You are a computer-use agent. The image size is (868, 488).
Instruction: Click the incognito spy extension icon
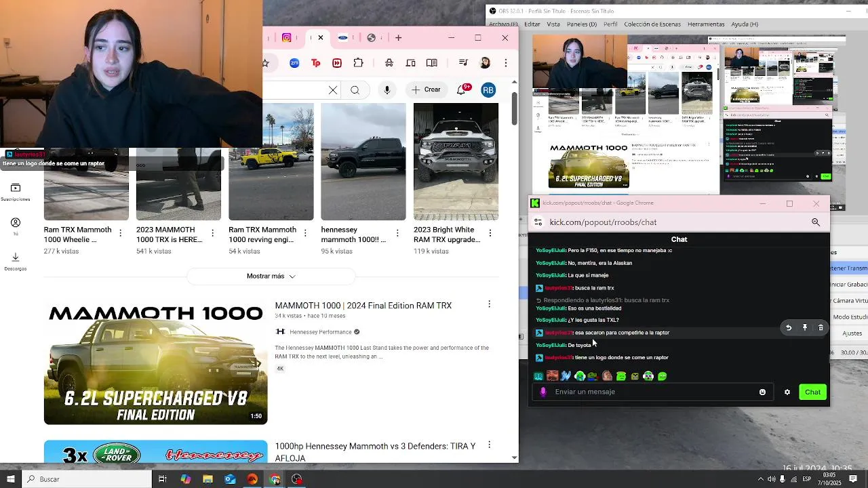pyautogui.click(x=389, y=63)
